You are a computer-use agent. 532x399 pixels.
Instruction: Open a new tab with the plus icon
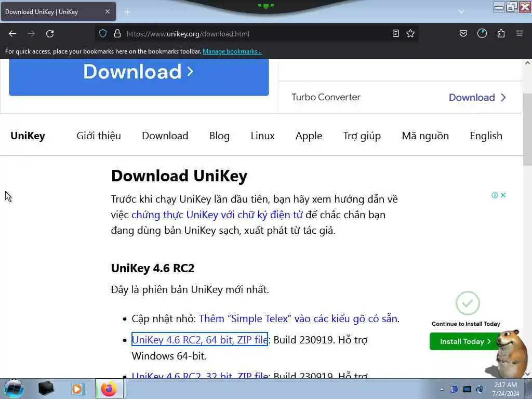tap(127, 12)
